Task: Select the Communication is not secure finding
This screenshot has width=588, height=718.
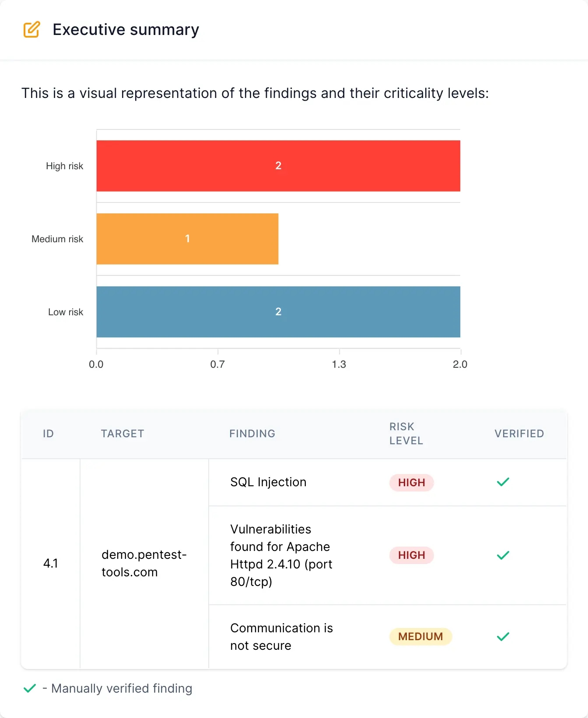Action: [281, 637]
